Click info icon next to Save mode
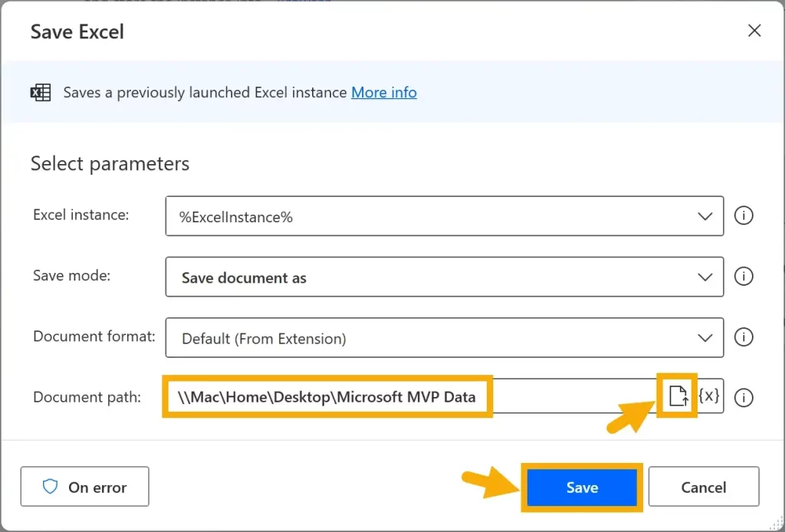The width and height of the screenshot is (785, 532). (744, 277)
